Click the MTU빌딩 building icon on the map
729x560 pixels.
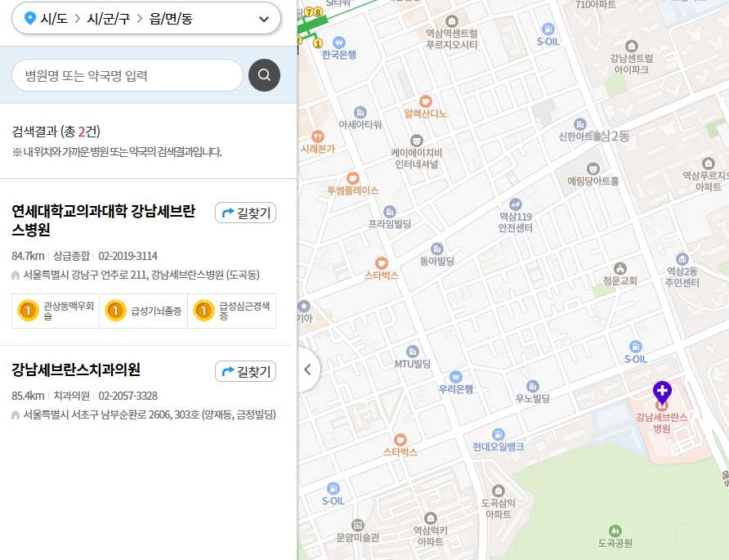pyautogui.click(x=413, y=352)
